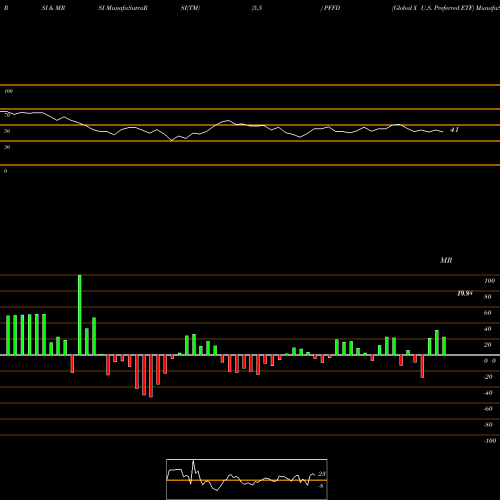Screen dimensions: 500x500
Task: Click the 'SI & MR' header text
Action: point(53,8)
